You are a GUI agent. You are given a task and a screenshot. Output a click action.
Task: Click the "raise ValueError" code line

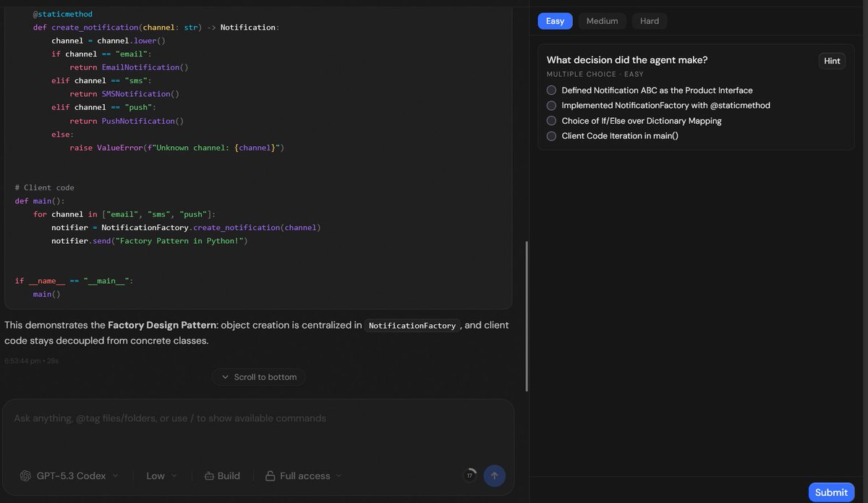click(x=177, y=148)
